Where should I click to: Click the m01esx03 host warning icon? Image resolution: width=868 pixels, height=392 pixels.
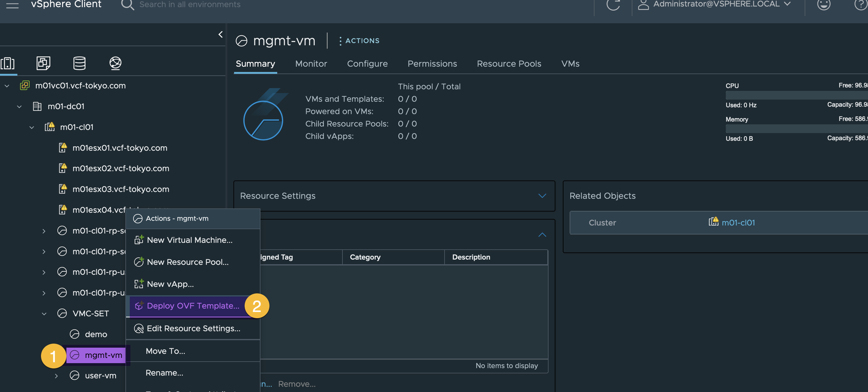63,189
